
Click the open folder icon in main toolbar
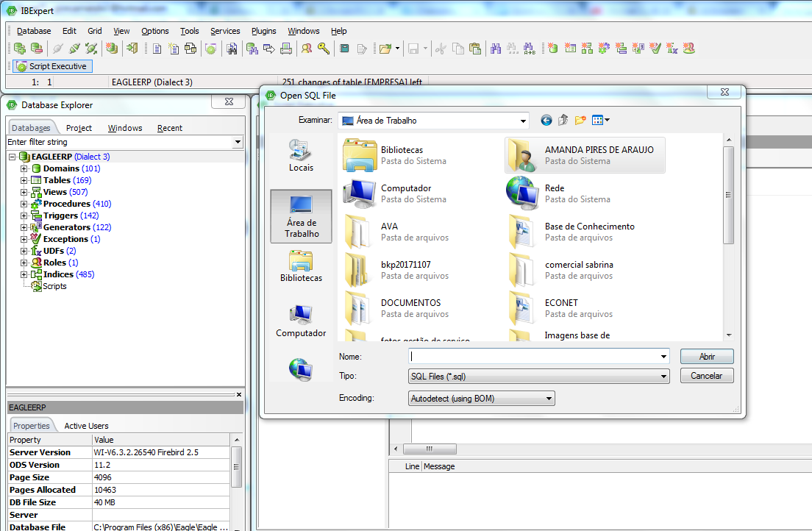pyautogui.click(x=385, y=49)
